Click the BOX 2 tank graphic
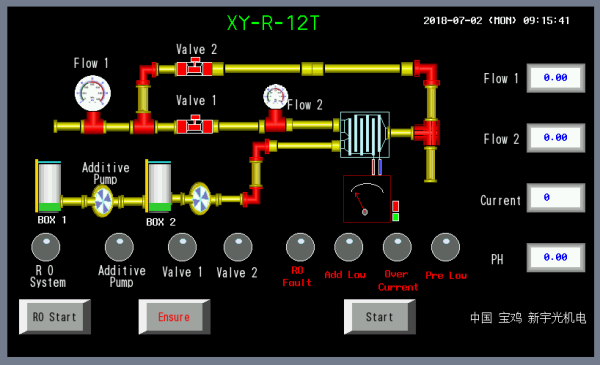 tap(158, 186)
